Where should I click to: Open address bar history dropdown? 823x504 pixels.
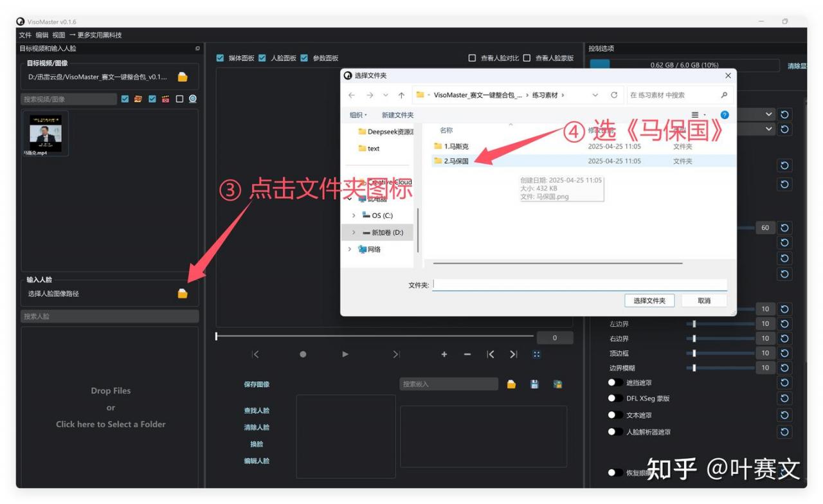(x=595, y=95)
